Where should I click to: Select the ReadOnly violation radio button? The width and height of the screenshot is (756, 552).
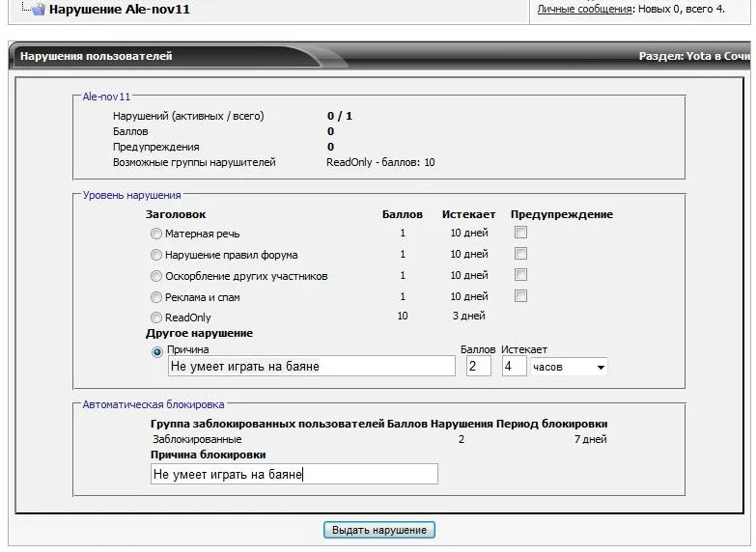[x=156, y=317]
